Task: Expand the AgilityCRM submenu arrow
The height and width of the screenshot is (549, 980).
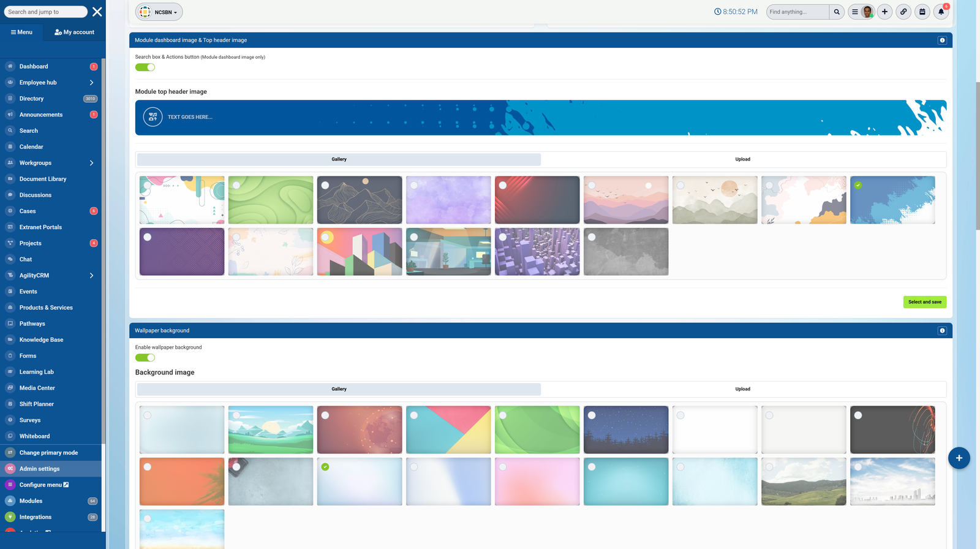Action: [x=91, y=276]
